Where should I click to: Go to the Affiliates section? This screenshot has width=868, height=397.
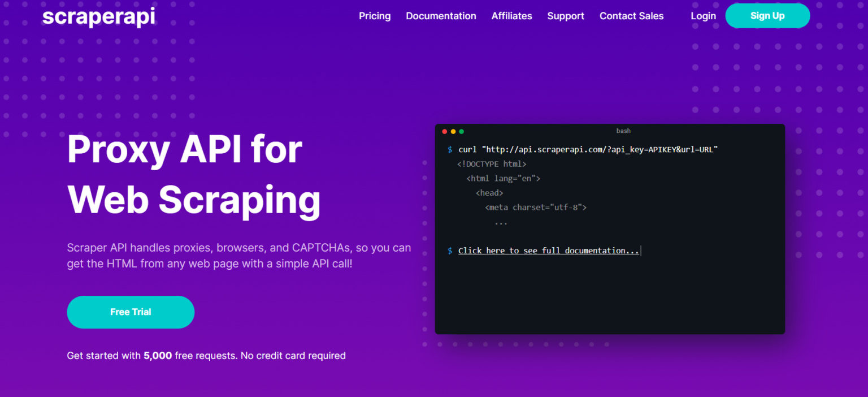point(511,16)
